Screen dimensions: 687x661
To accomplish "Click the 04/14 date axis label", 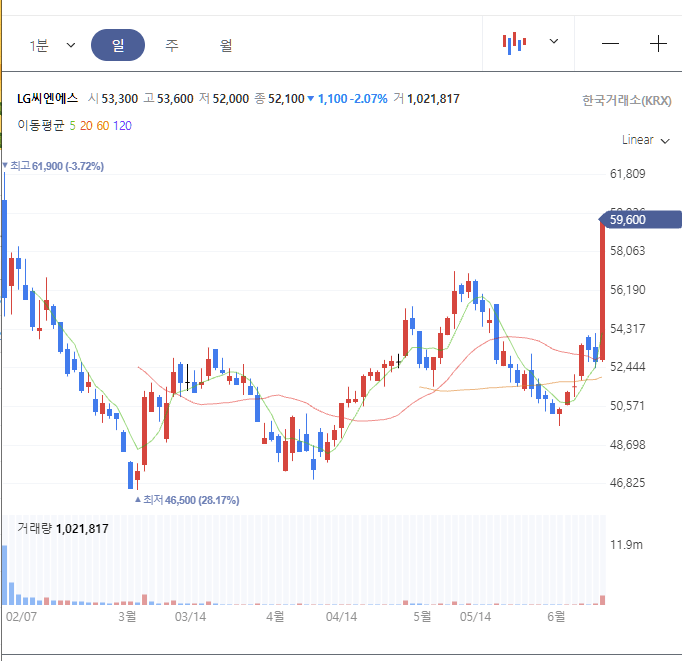I will pos(341,617).
